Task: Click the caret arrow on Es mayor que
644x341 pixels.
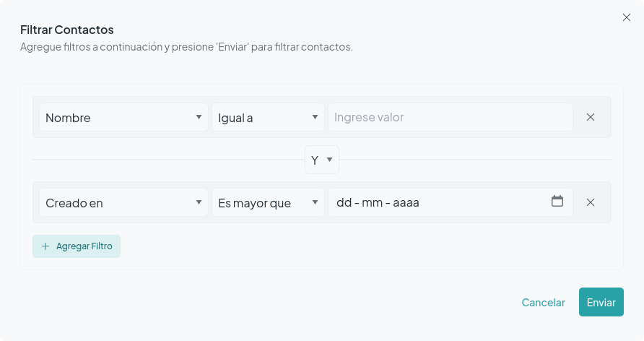Action: tap(315, 202)
